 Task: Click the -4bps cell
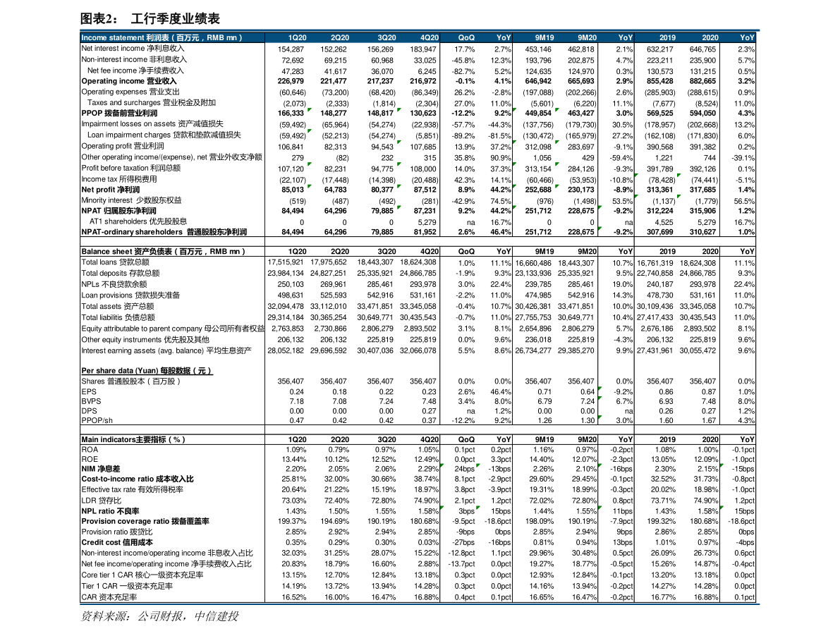click(744, 543)
